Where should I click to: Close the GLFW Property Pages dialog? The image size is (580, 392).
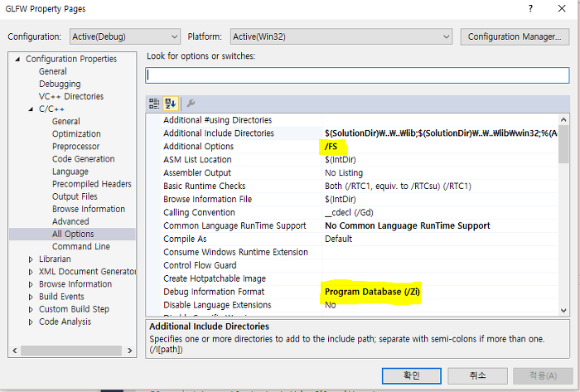click(x=562, y=8)
